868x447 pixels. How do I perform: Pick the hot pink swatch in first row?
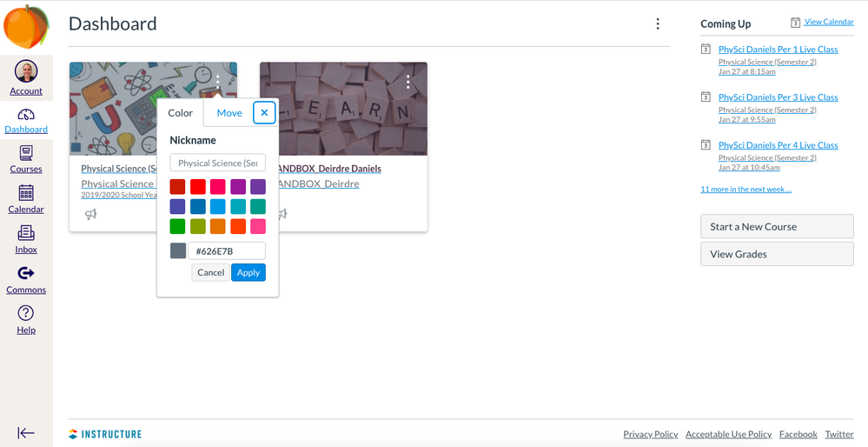coord(217,187)
